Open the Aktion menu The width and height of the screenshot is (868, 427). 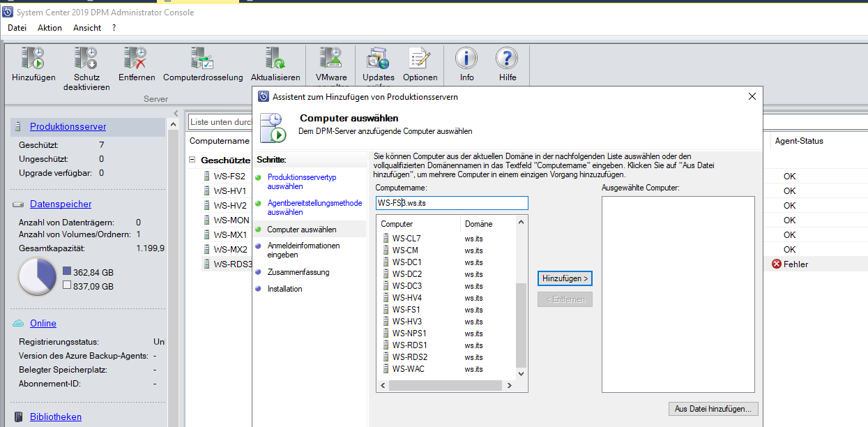pos(50,28)
